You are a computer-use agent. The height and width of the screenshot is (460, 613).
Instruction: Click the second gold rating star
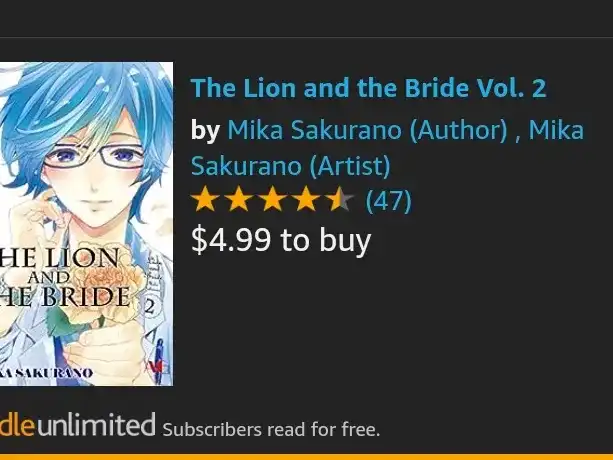point(239,199)
